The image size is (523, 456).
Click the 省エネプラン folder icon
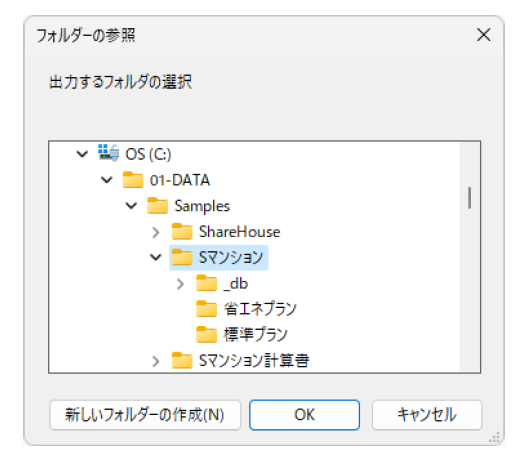pyautogui.click(x=206, y=309)
